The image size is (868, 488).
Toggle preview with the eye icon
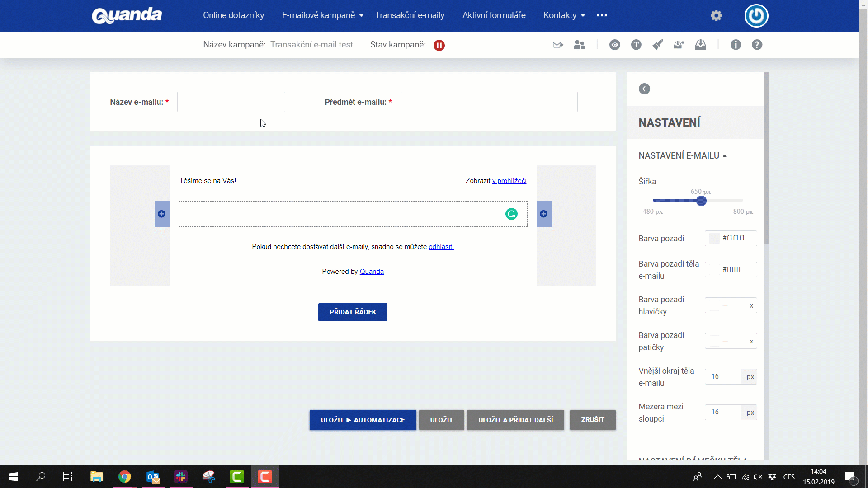click(x=614, y=45)
